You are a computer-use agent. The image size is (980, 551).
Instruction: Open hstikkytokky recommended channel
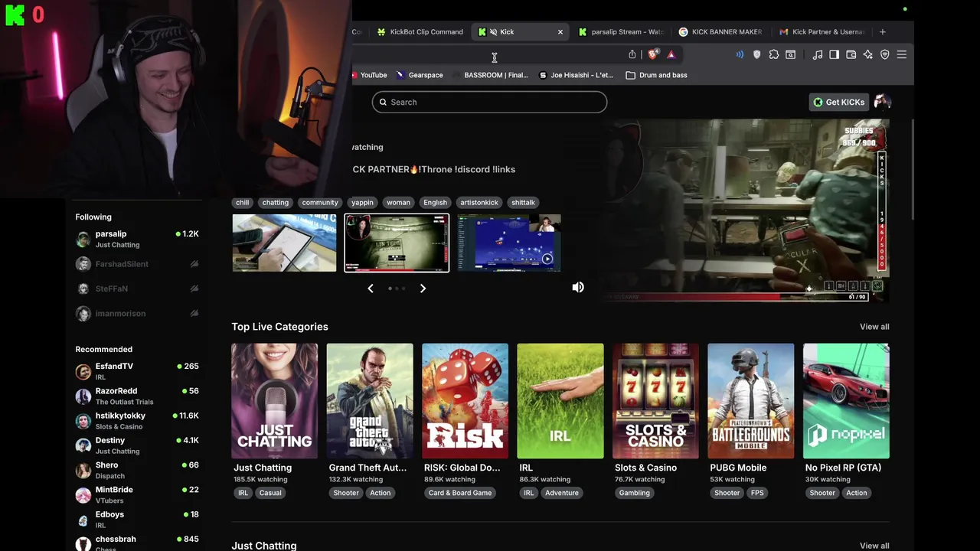137,420
